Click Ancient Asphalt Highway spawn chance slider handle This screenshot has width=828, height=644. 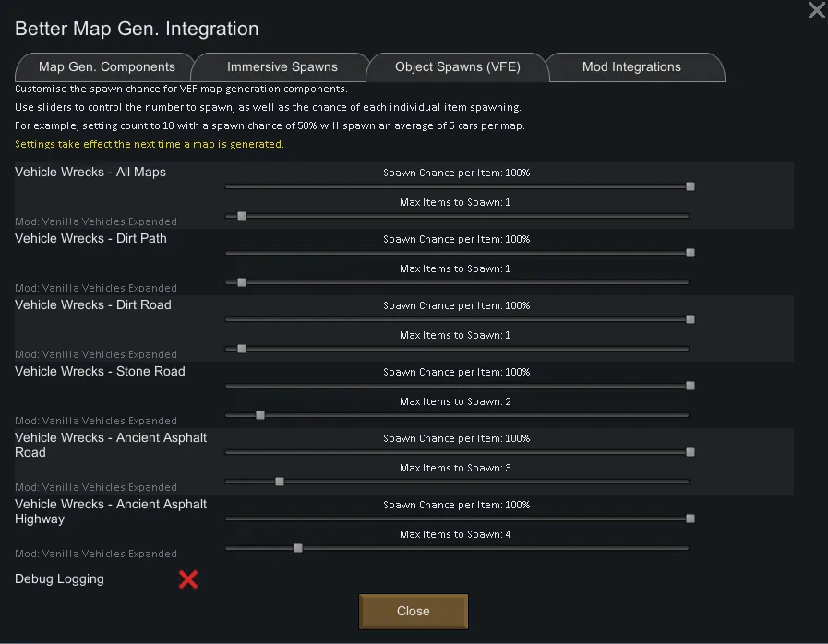point(690,519)
